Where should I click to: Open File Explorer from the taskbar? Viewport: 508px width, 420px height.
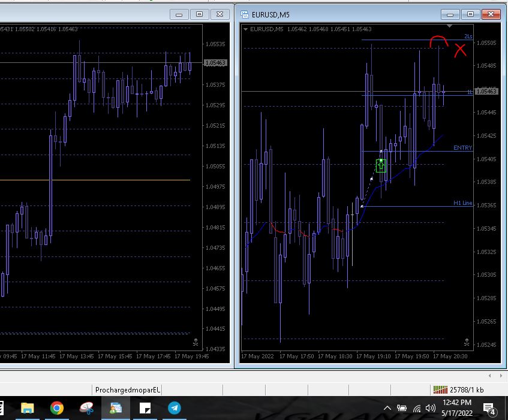click(x=28, y=408)
